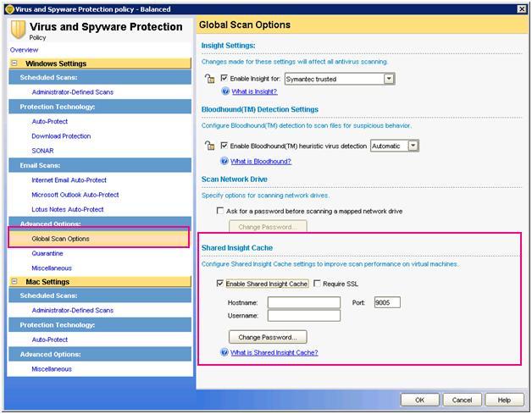Image resolution: width=532 pixels, height=414 pixels.
Task: Open the What is Bloodhound? link
Action: (x=261, y=162)
